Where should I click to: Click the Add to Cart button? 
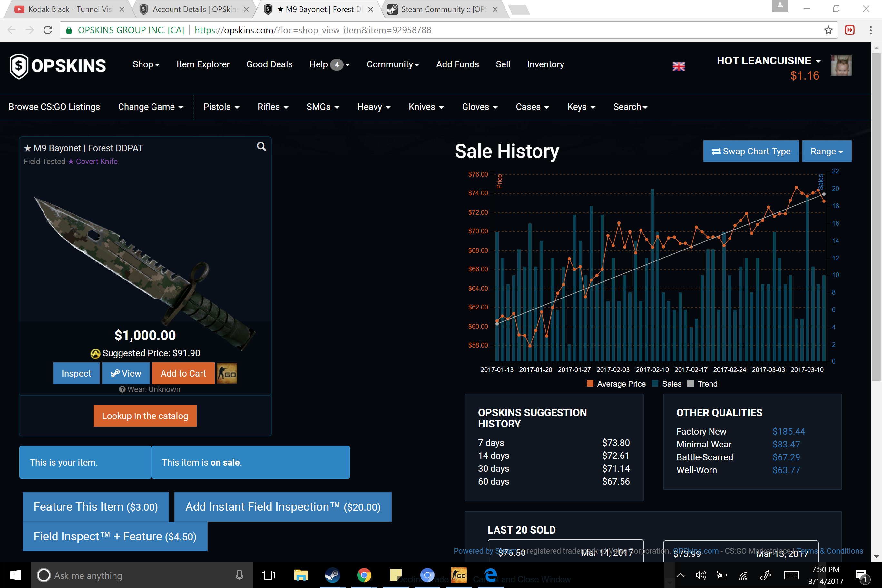pos(183,374)
